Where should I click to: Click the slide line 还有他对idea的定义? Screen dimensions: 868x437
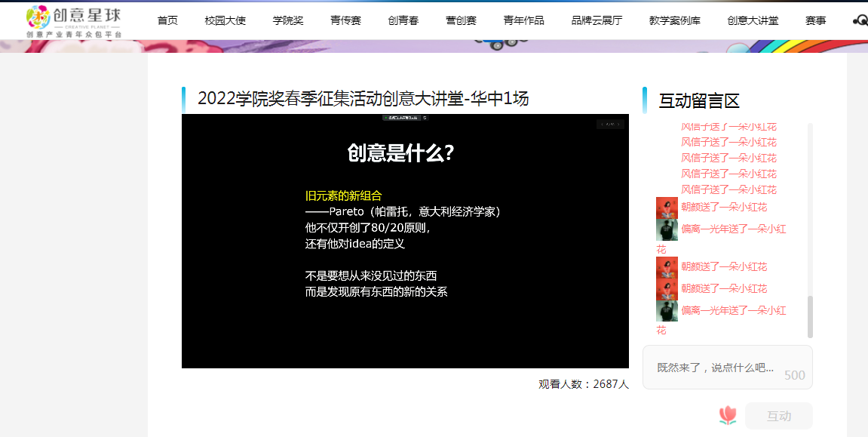pyautogui.click(x=355, y=244)
